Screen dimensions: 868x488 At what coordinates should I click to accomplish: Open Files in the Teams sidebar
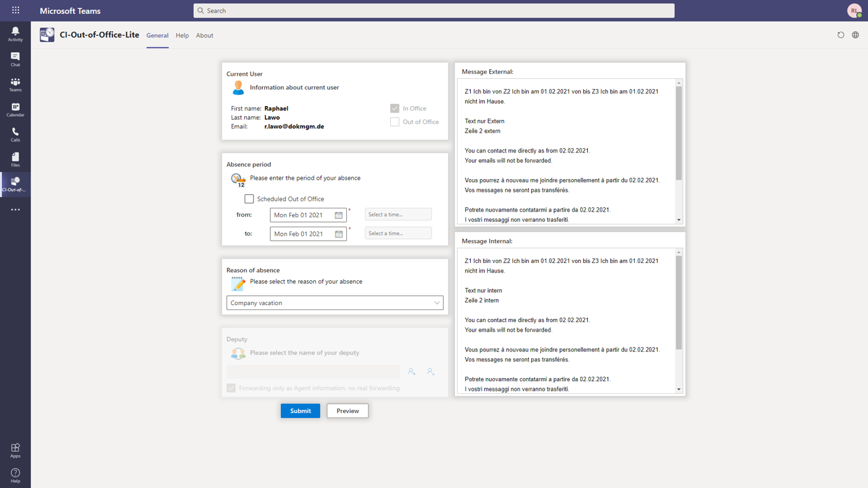pyautogui.click(x=15, y=159)
